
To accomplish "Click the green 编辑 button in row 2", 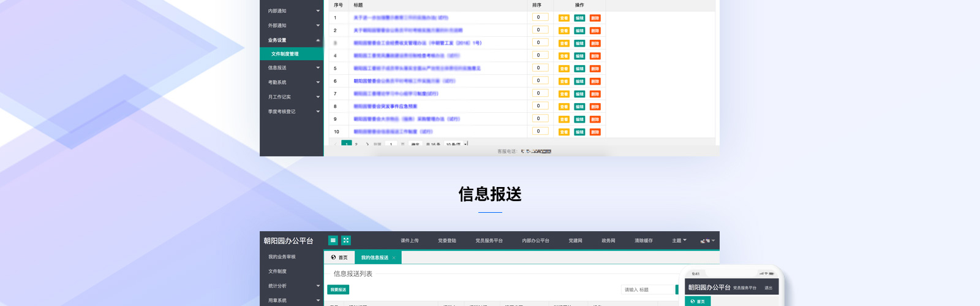I will point(579,31).
